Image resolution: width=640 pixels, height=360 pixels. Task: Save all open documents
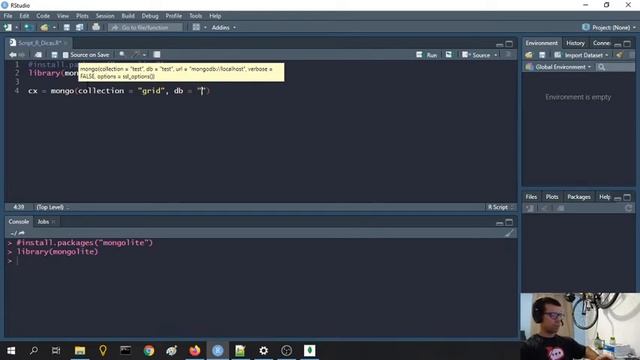(x=80, y=27)
